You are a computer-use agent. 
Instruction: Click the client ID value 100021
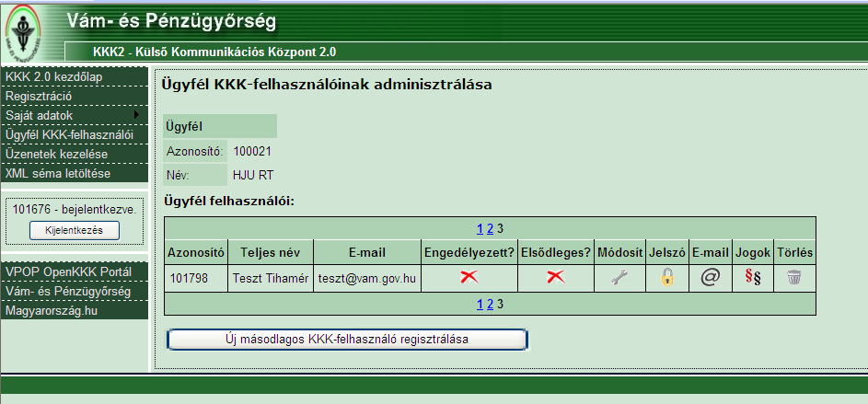click(252, 151)
